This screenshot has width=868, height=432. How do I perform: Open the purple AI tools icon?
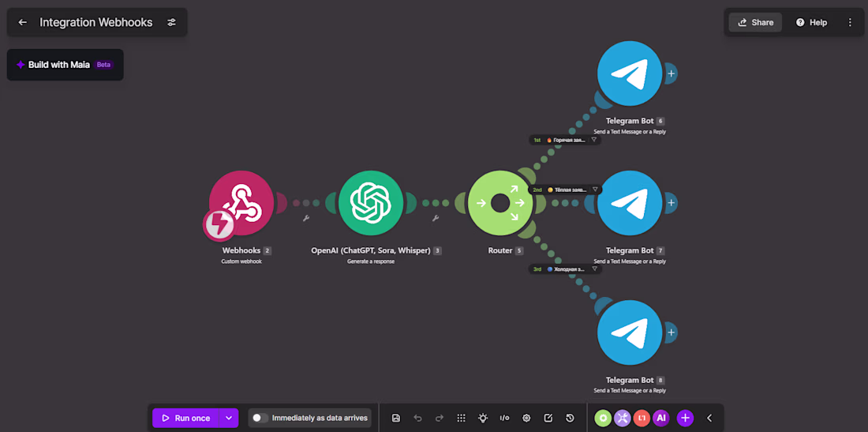(661, 418)
